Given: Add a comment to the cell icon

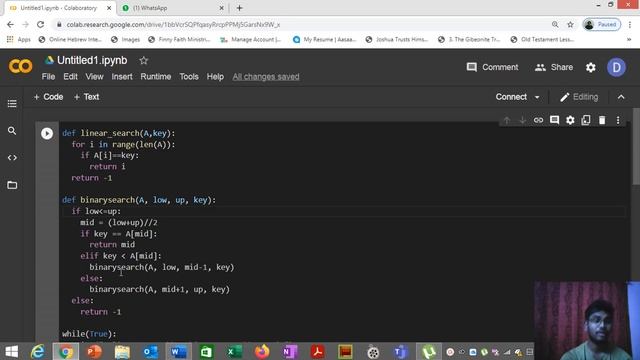Looking at the screenshot, I should [x=554, y=120].
